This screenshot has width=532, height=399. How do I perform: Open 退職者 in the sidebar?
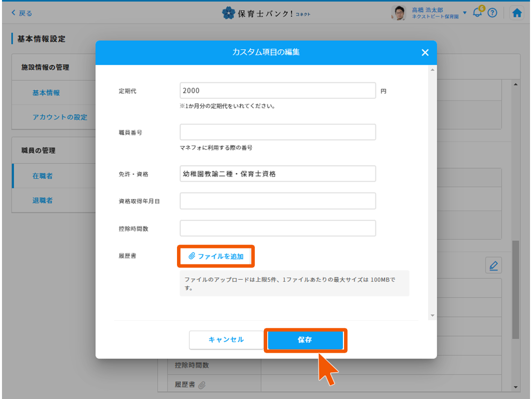[x=42, y=200]
